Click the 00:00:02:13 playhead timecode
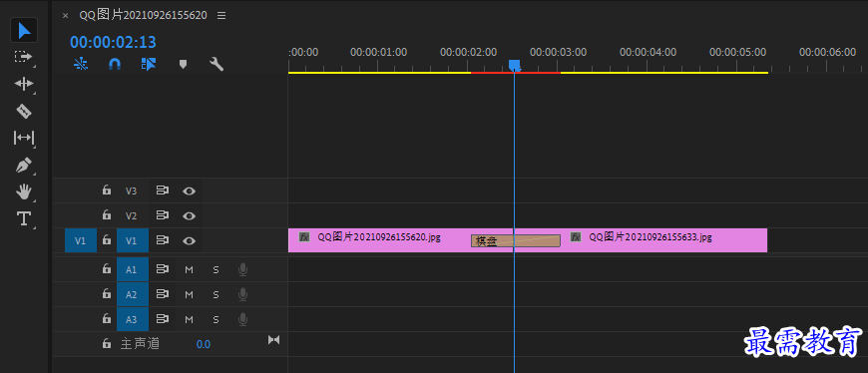 click(x=113, y=42)
